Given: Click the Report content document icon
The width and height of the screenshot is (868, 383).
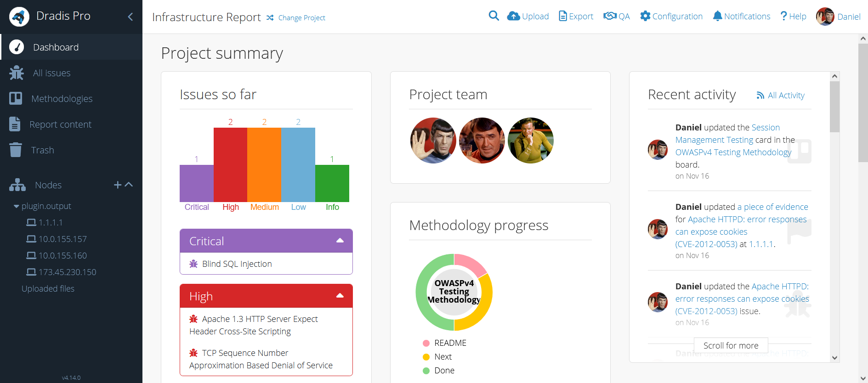Looking at the screenshot, I should point(15,124).
